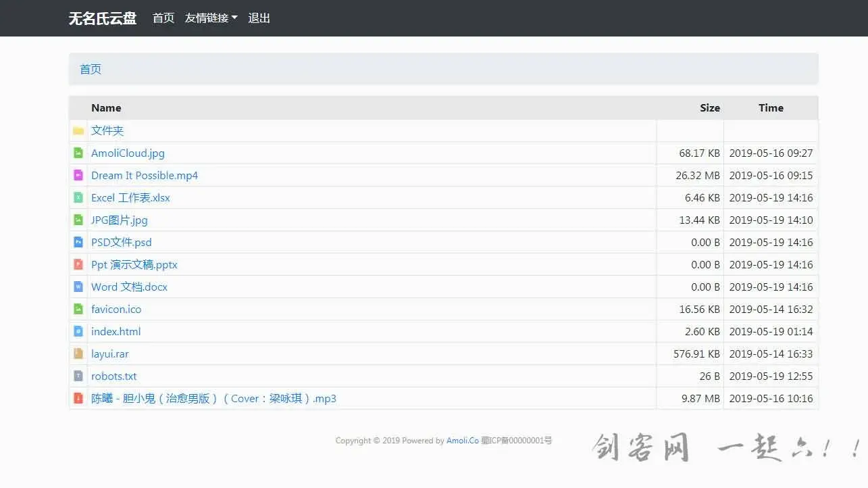Click the Word icon beside Word 文档.docx

(78, 287)
